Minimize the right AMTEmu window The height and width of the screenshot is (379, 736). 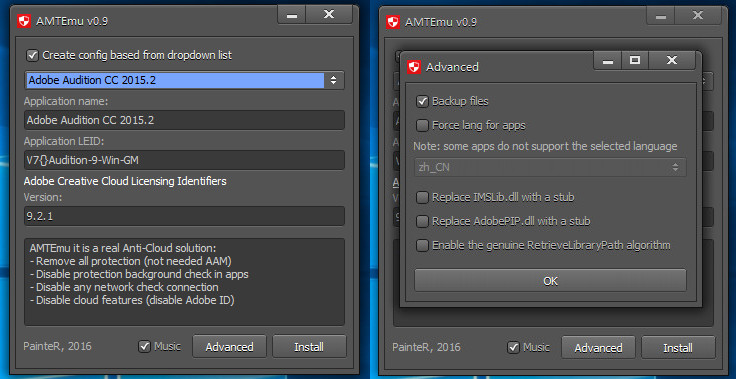(661, 15)
